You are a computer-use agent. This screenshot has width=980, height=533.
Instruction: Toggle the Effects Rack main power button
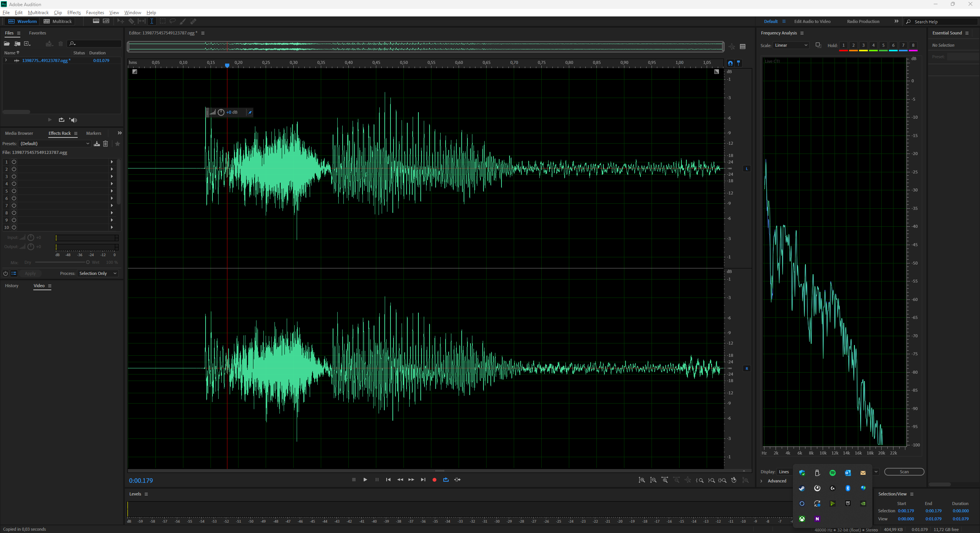[5, 273]
